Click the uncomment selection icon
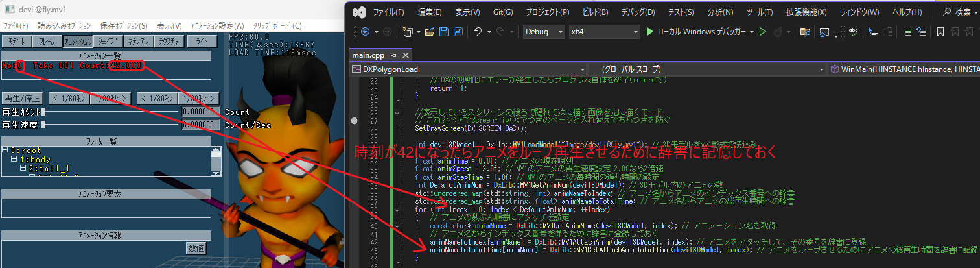 pos(920,32)
